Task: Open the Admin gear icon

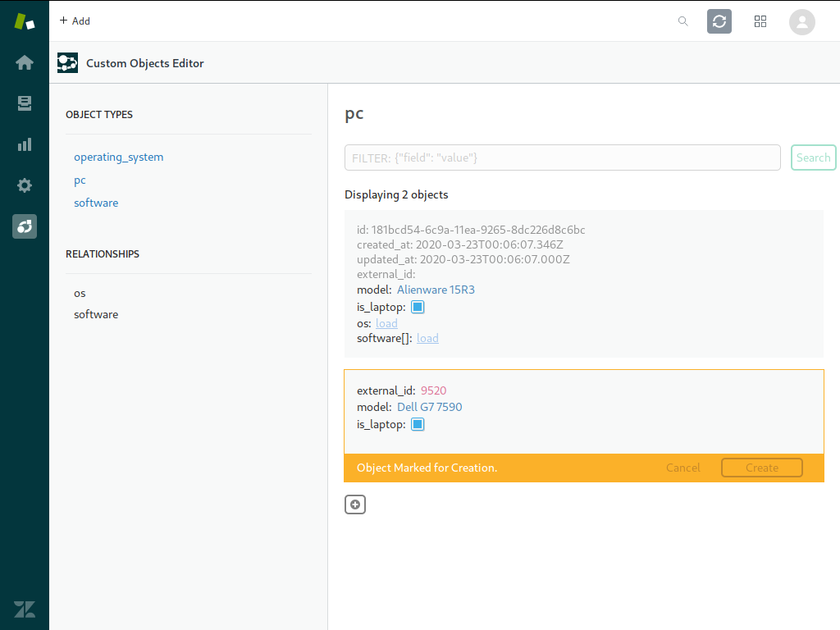Action: [x=25, y=185]
